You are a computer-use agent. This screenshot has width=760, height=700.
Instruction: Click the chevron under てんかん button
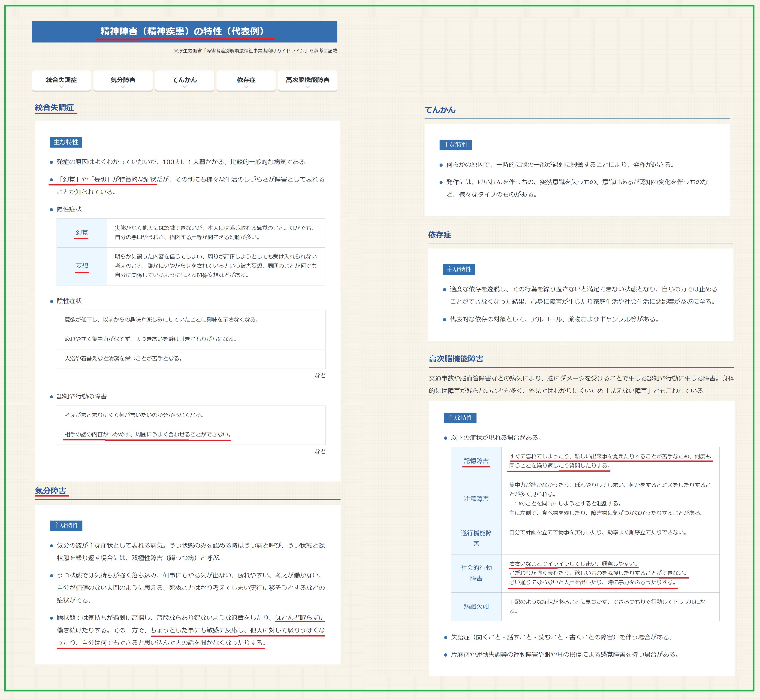pos(184,87)
